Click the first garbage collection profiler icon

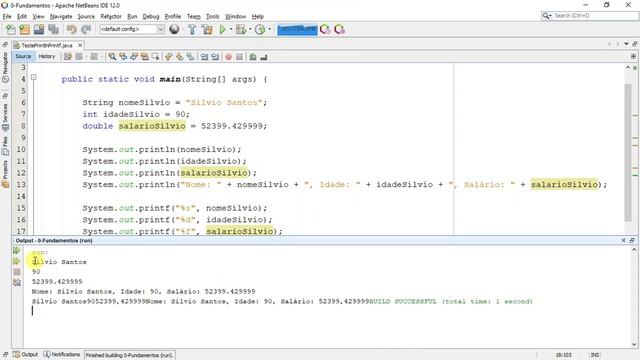tap(325, 29)
